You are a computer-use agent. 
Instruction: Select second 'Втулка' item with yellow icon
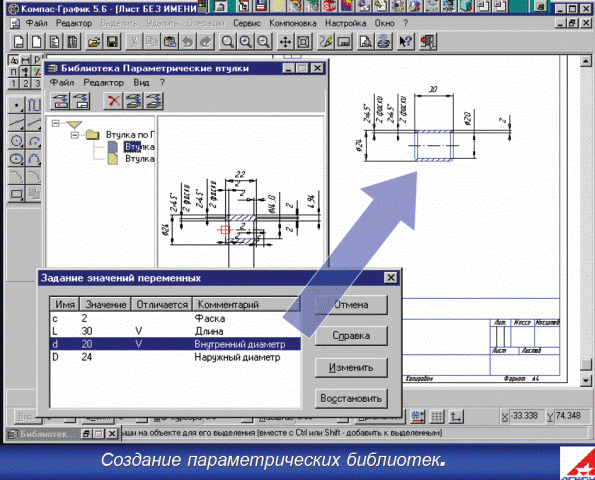click(x=140, y=159)
